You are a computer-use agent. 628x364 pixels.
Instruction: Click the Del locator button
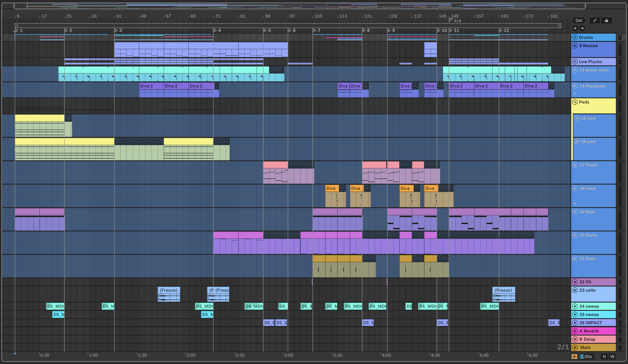click(578, 20)
